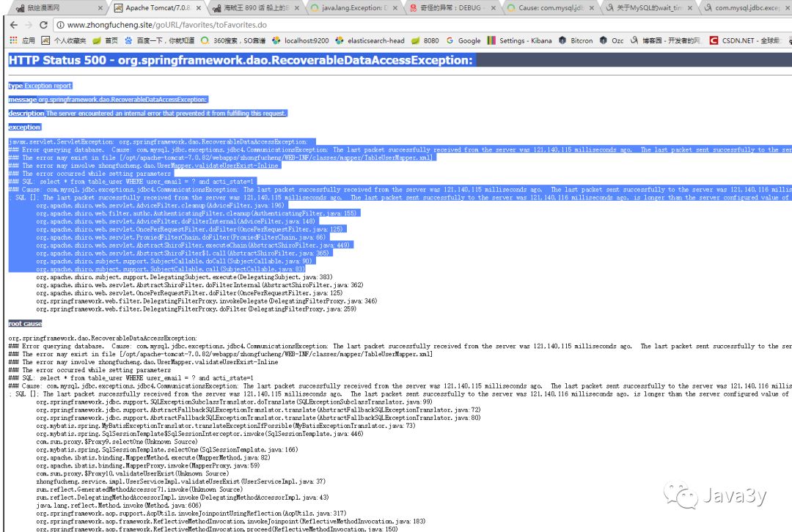Open the 360搜索 bookmark
Viewport: 792px width, 532px height.
233,40
